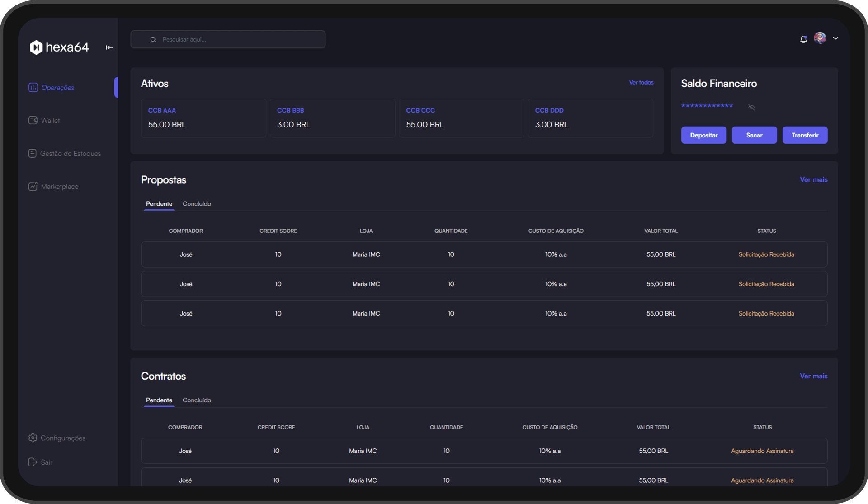This screenshot has width=868, height=504.
Task: Click the Depositar button
Action: click(x=703, y=135)
